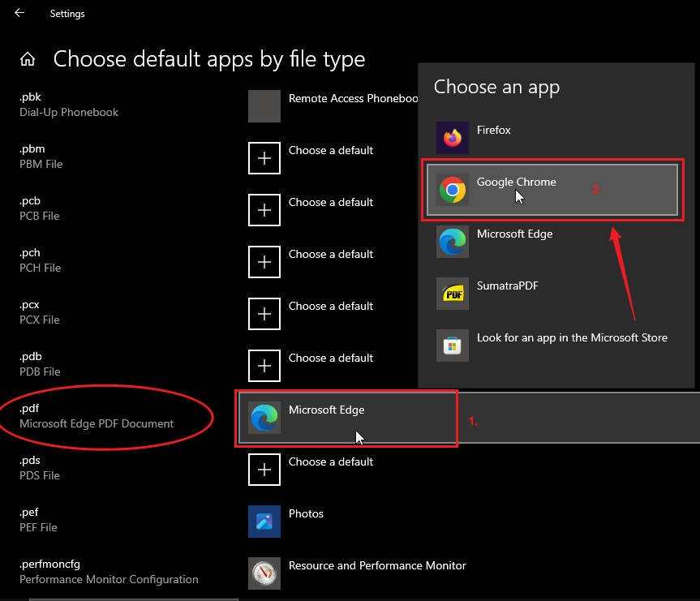Viewport: 700px width, 601px height.
Task: Click the Edge icon for .pdf default
Action: (264, 418)
